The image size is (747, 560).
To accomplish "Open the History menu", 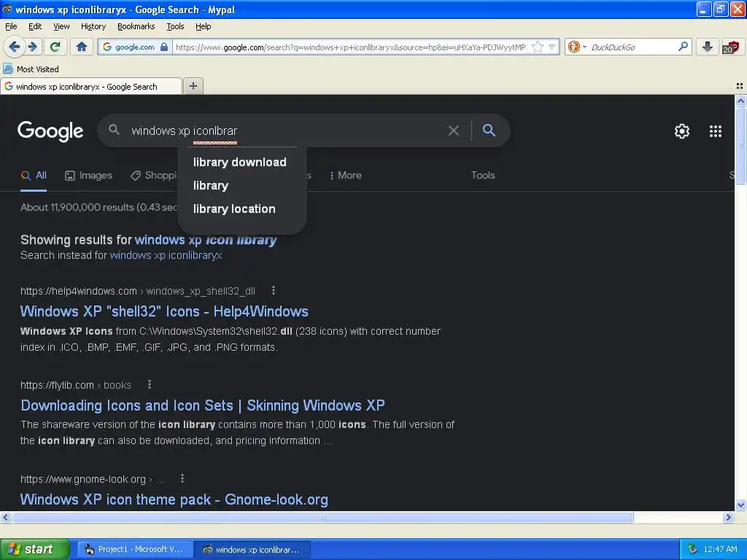I will 93,26.
